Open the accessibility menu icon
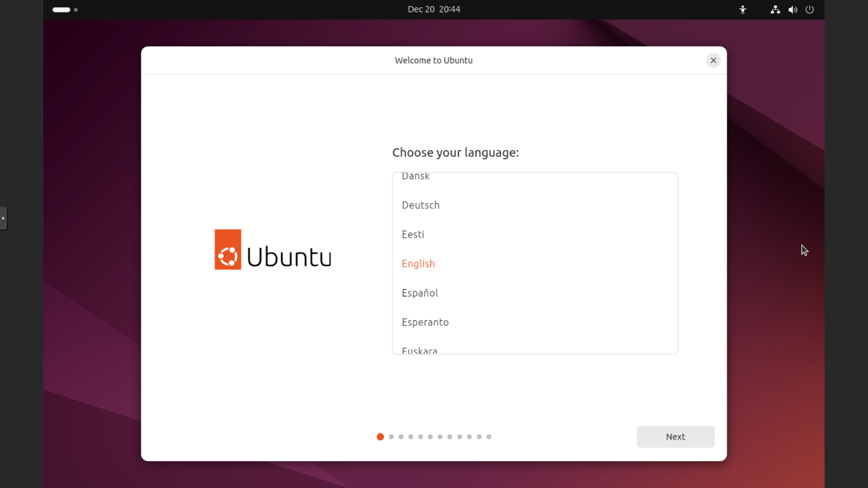 coord(742,9)
